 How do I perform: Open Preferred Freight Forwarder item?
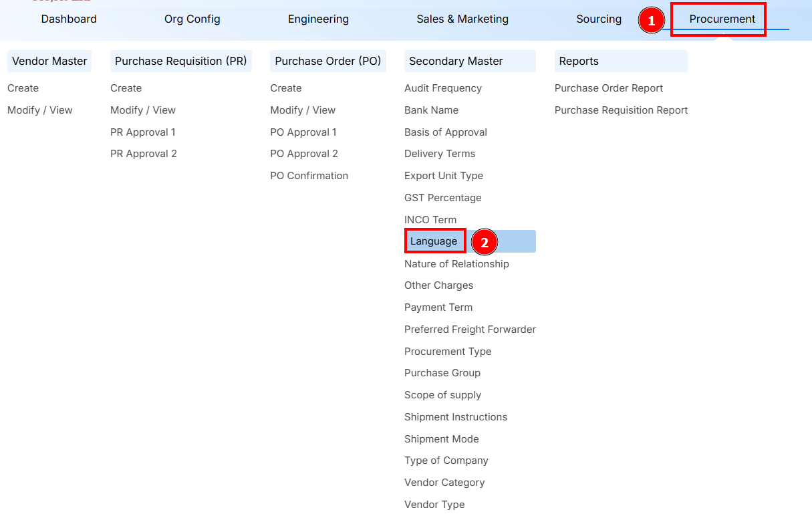click(x=470, y=330)
